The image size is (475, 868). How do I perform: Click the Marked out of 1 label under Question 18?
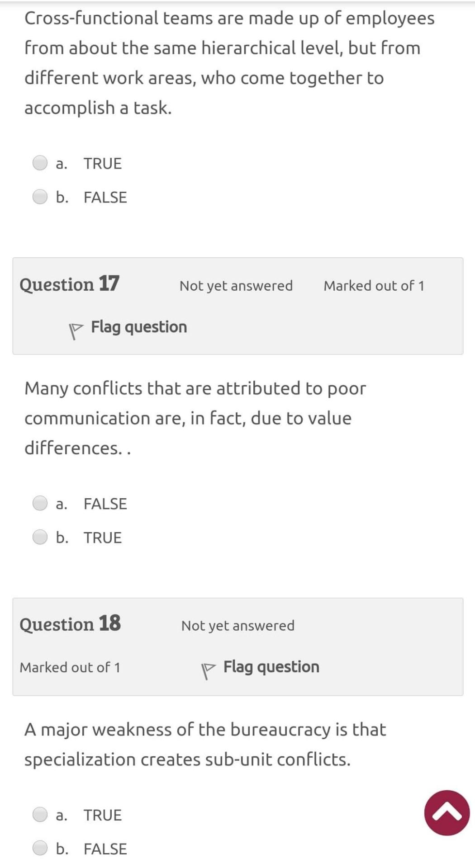click(x=70, y=668)
